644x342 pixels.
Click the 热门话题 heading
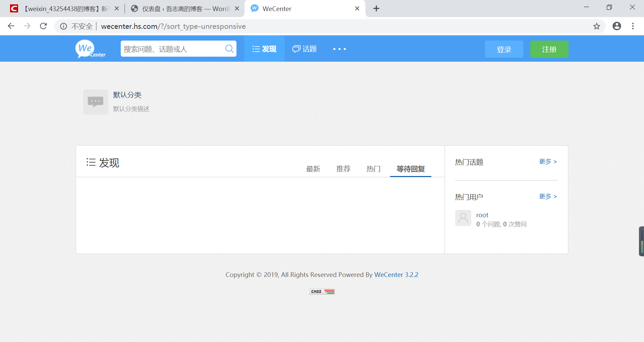tap(469, 162)
